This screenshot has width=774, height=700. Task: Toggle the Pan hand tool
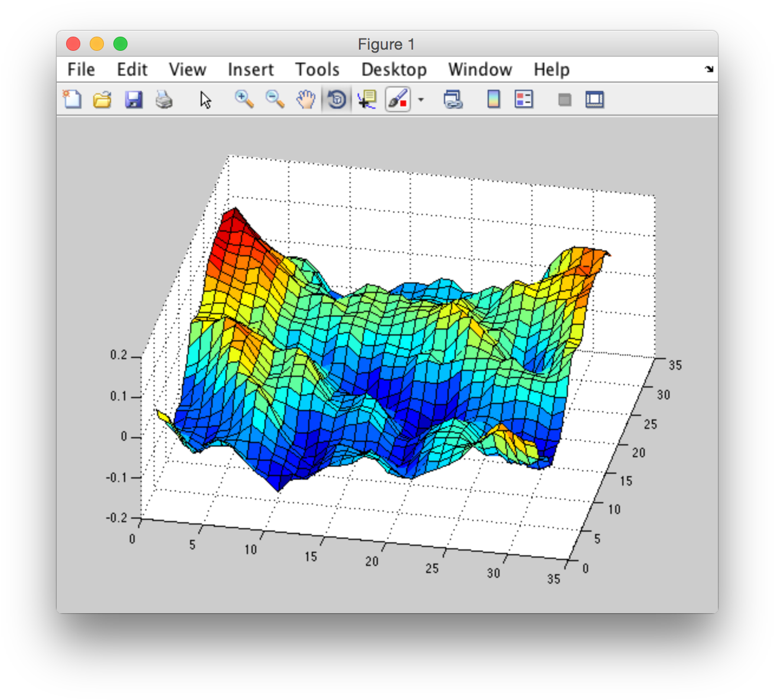coord(306,99)
